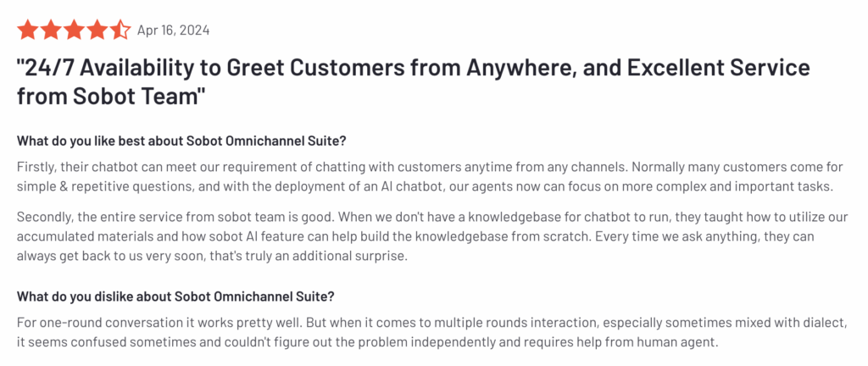Click the phrase simple & repetitive questions
The height and width of the screenshot is (366, 868).
tap(104, 186)
